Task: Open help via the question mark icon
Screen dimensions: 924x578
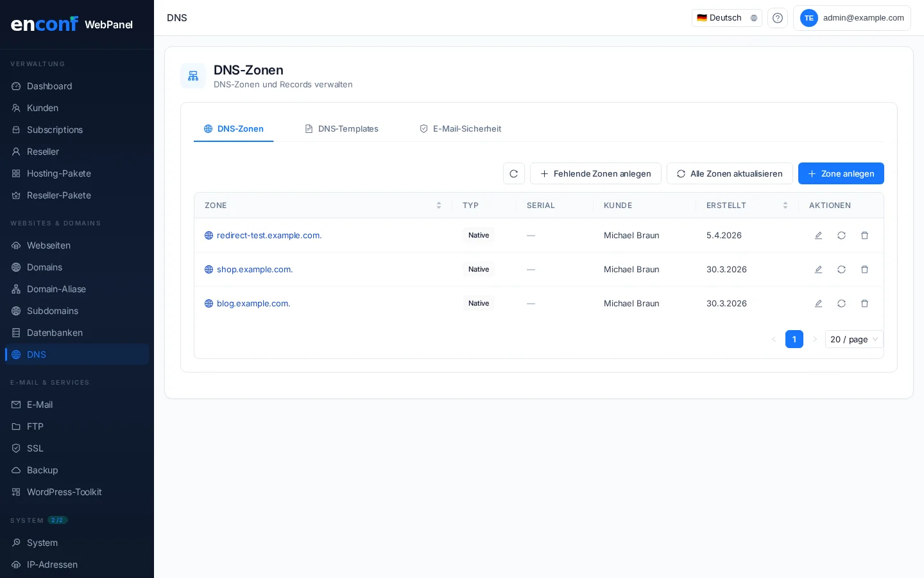Action: point(777,18)
